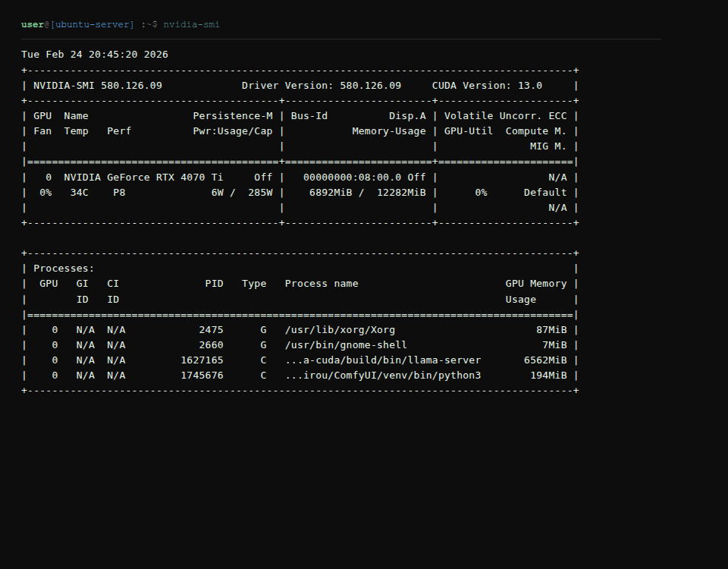The height and width of the screenshot is (569, 728).
Task: Click process '/usr/lib/xorg/Xorg'
Action: pyautogui.click(x=340, y=330)
